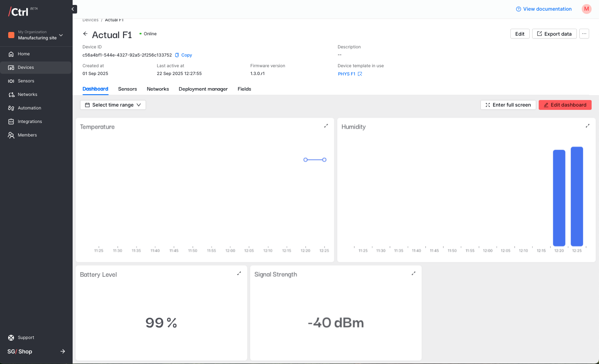Click the Edit dashboard button
The height and width of the screenshot is (364, 599).
click(x=565, y=105)
